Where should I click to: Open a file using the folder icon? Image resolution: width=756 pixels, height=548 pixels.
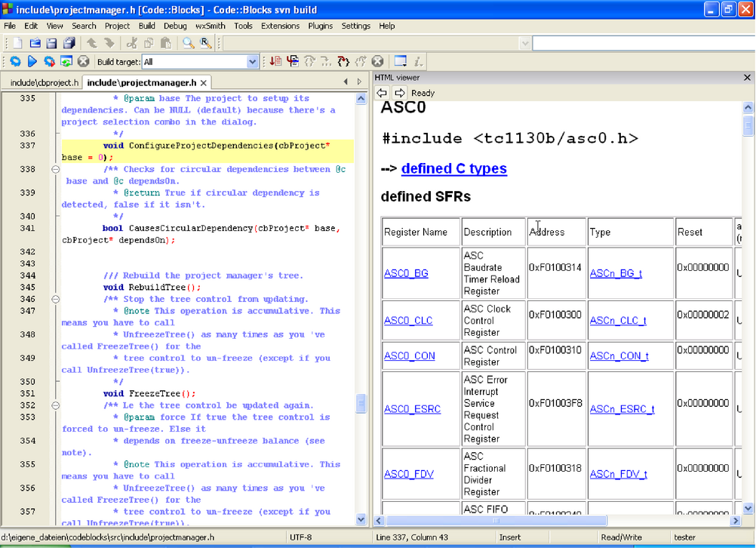coord(35,44)
